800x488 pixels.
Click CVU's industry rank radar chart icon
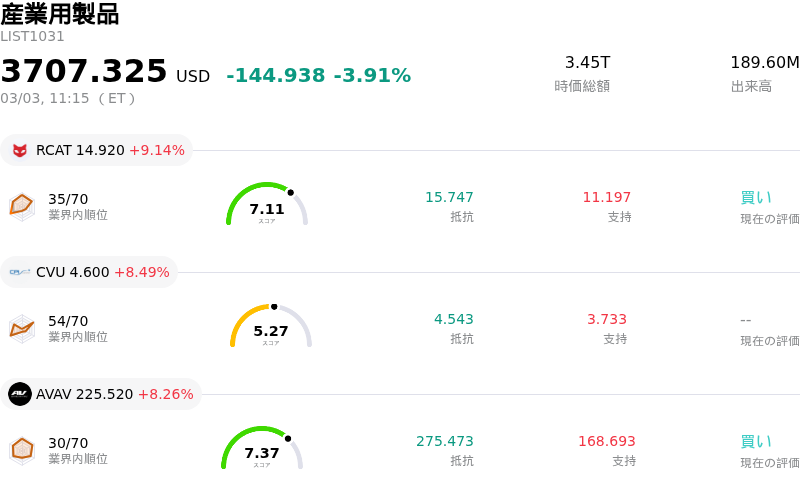tap(22, 328)
